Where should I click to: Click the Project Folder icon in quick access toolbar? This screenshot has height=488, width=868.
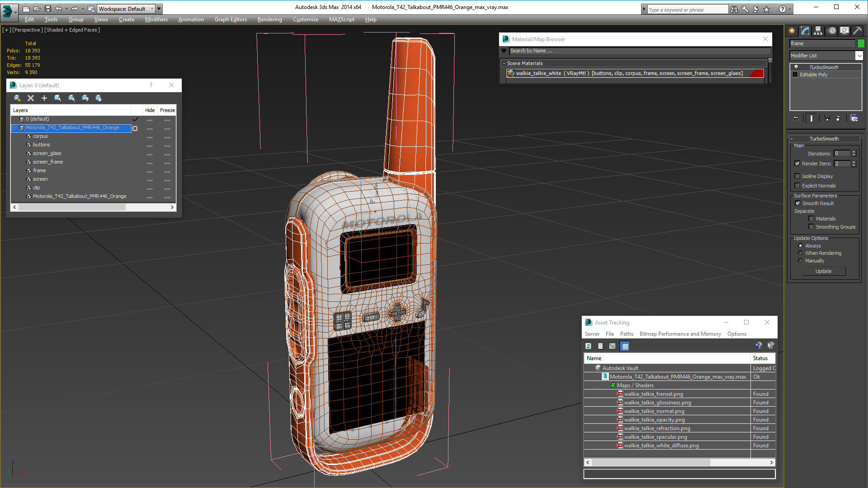pos(91,9)
